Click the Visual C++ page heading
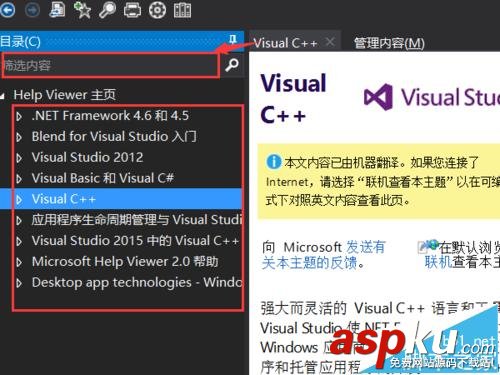Image resolution: width=500 pixels, height=375 pixels. (x=293, y=99)
